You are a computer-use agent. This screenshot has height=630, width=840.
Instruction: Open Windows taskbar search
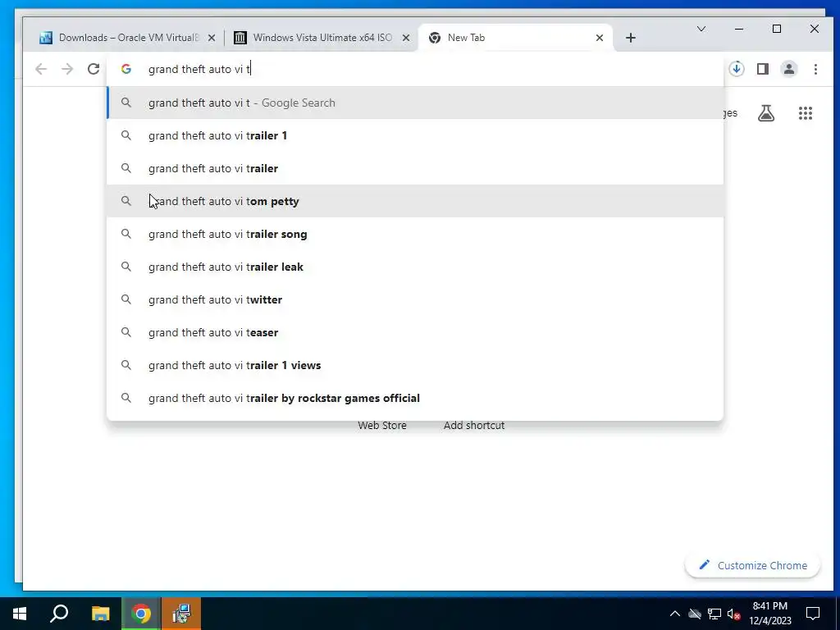[59, 614]
